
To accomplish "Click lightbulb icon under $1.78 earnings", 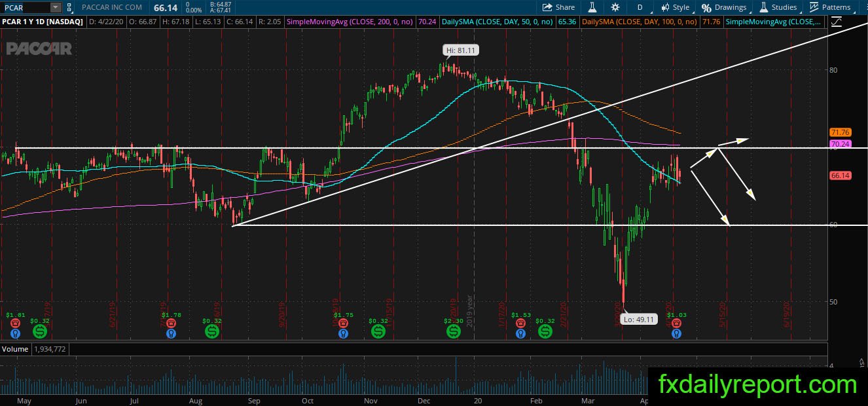I will pos(171,333).
